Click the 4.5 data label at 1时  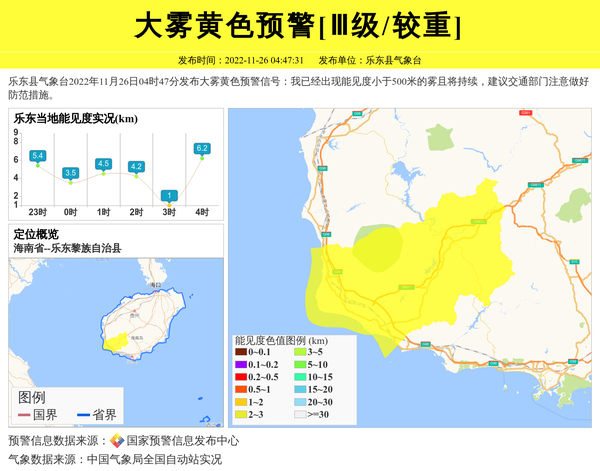(103, 163)
